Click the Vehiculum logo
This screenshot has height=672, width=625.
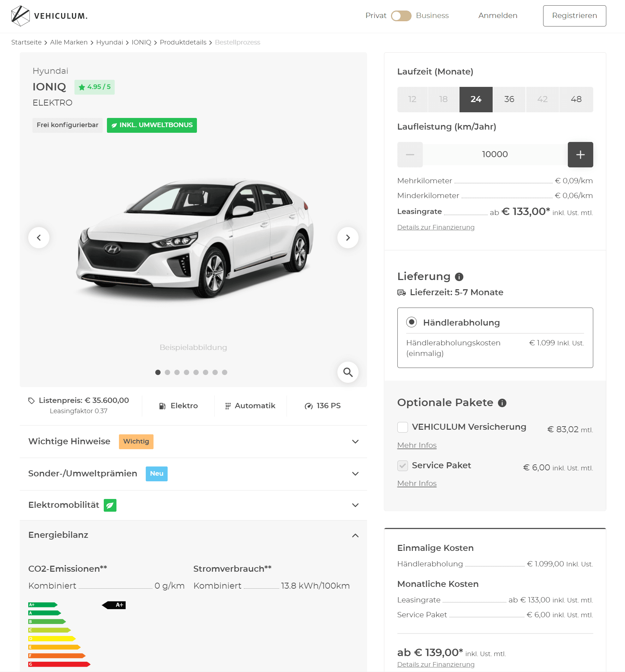point(49,16)
